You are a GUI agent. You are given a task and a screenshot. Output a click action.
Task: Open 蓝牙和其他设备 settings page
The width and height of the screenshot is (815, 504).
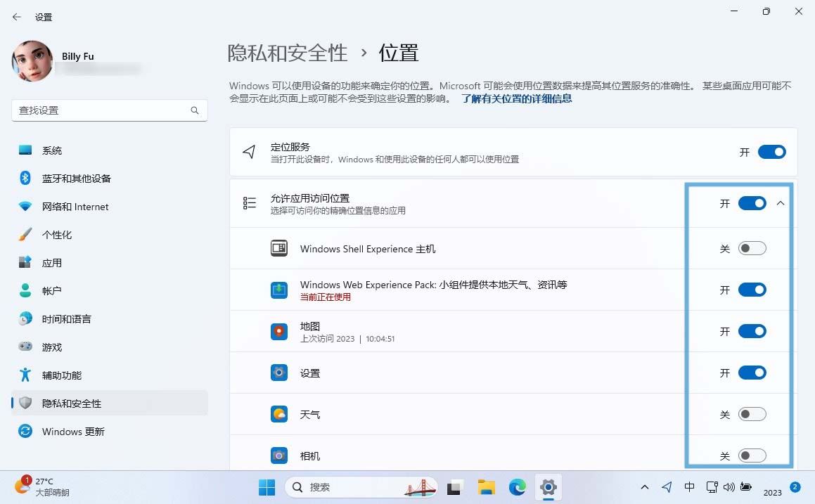[x=76, y=179]
